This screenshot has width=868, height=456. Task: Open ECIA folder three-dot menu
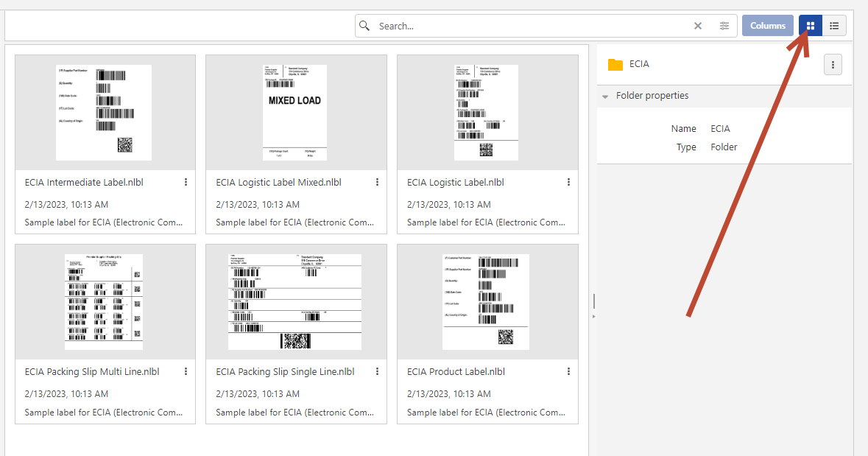click(833, 65)
